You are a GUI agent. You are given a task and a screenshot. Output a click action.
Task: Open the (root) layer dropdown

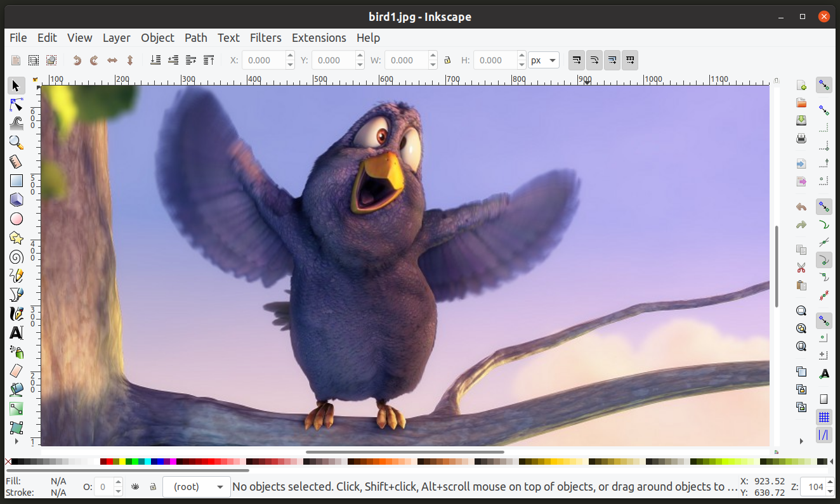pos(197,487)
